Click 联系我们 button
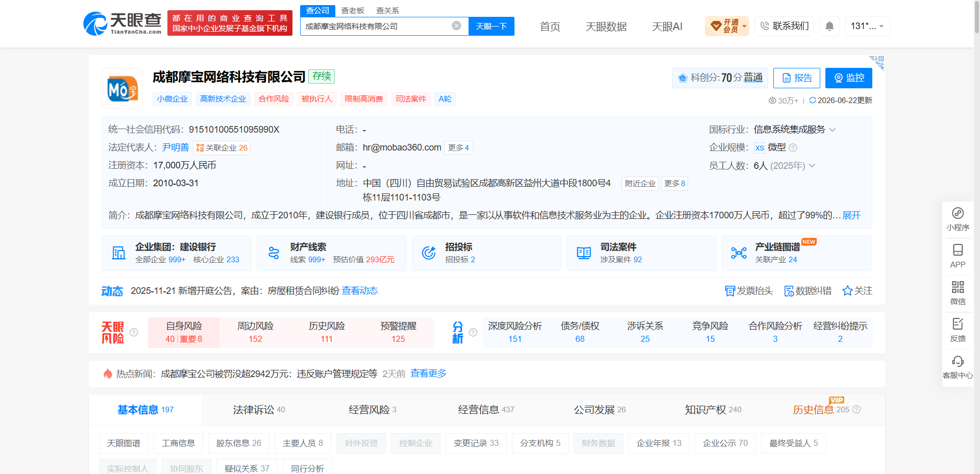 click(x=784, y=26)
